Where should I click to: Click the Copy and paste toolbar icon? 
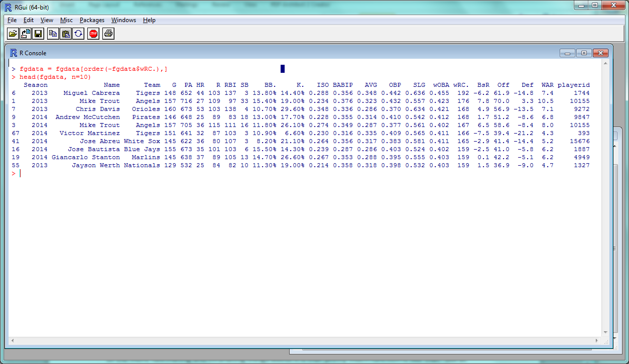(x=78, y=34)
